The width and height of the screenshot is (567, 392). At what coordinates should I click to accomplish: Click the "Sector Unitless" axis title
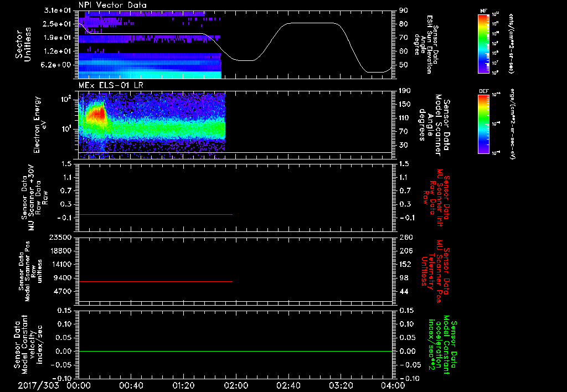[23, 44]
